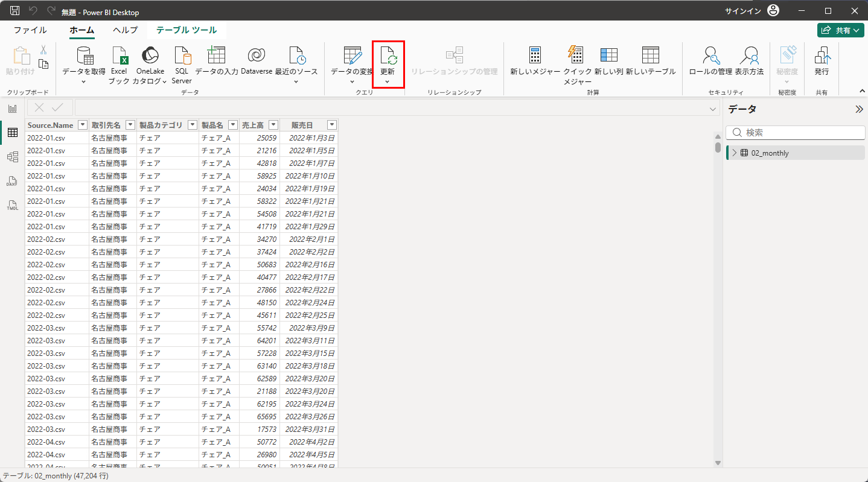The height and width of the screenshot is (482, 868).
Task: Expand the formula bar with chevron
Action: [713, 109]
